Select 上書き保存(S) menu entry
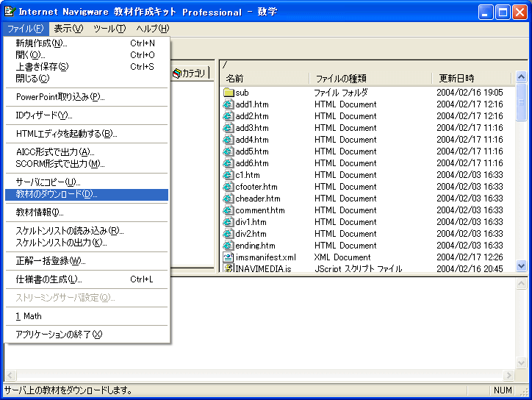Image resolution: width=532 pixels, height=400 pixels. [x=87, y=67]
